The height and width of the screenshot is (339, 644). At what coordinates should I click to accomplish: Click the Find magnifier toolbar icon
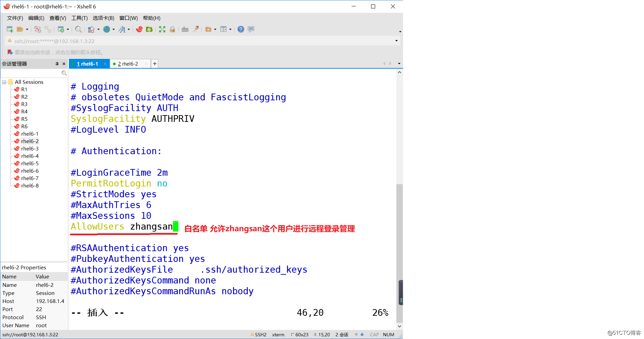78,29
